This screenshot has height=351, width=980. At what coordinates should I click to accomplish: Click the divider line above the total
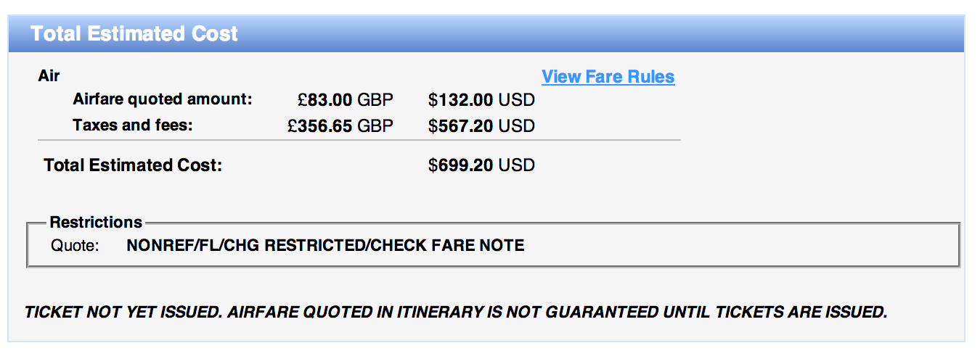pos(359,140)
